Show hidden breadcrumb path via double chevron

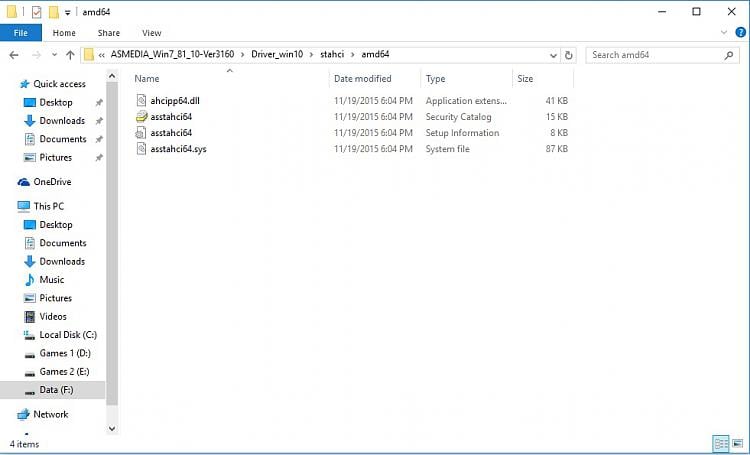pyautogui.click(x=101, y=55)
